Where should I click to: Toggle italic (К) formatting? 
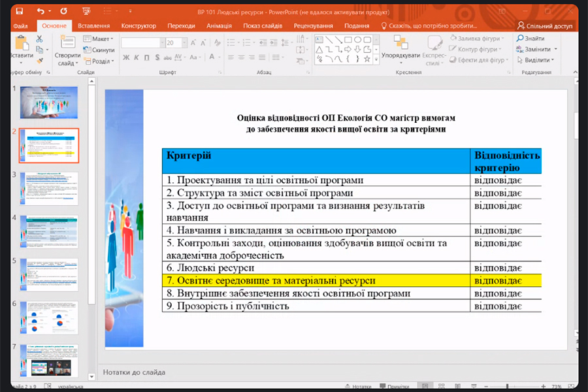click(x=136, y=57)
